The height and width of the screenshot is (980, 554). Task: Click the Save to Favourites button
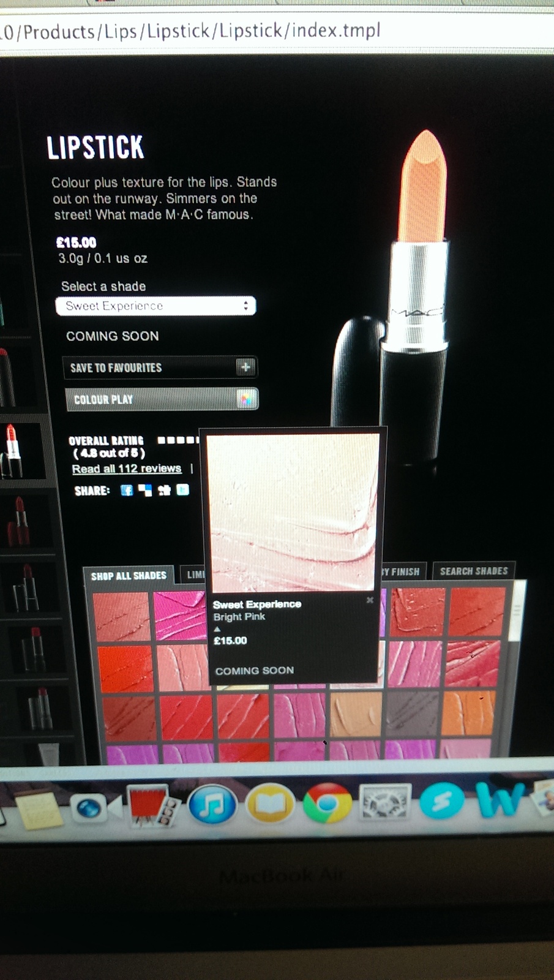tap(160, 367)
